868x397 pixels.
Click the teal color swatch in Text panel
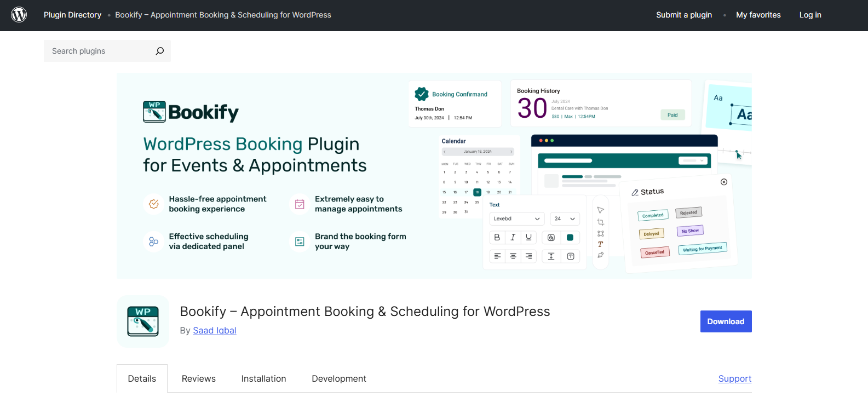click(x=570, y=237)
